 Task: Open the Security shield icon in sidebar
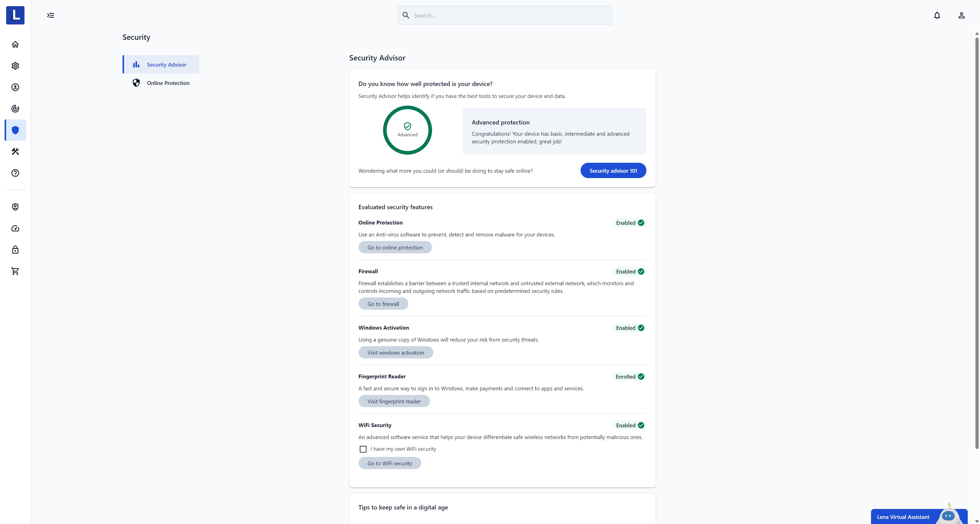click(x=15, y=130)
